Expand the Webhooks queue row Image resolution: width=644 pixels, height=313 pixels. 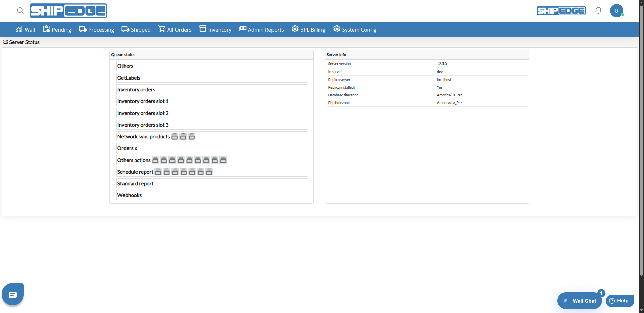coord(211,195)
